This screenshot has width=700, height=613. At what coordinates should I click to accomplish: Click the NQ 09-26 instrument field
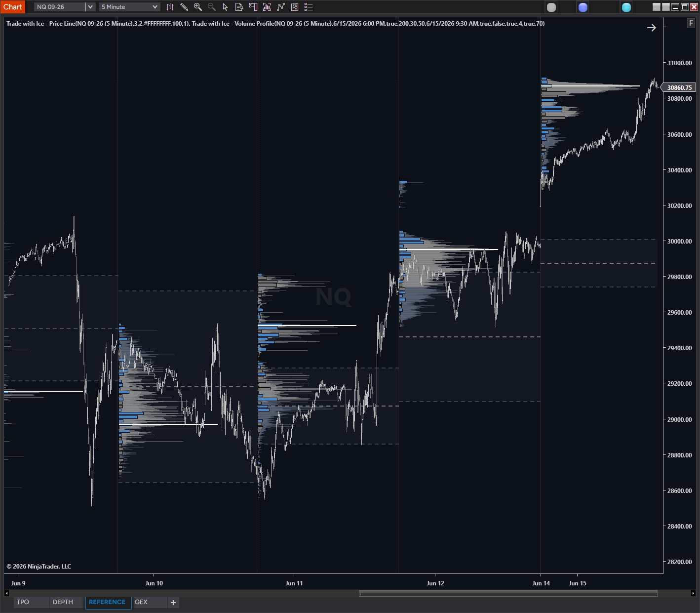coord(60,7)
